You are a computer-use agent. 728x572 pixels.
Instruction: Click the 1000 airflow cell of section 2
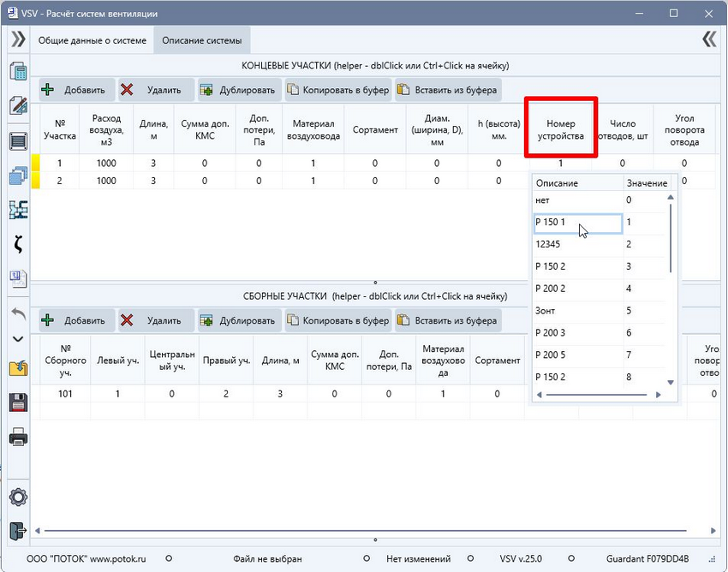[106, 181]
